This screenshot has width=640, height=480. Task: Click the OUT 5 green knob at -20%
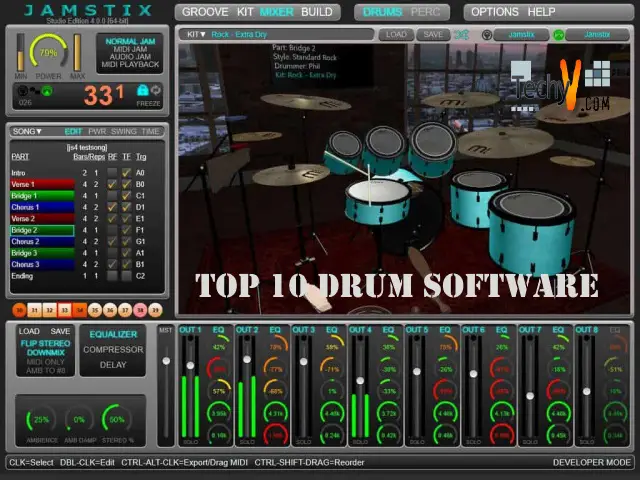click(x=445, y=369)
